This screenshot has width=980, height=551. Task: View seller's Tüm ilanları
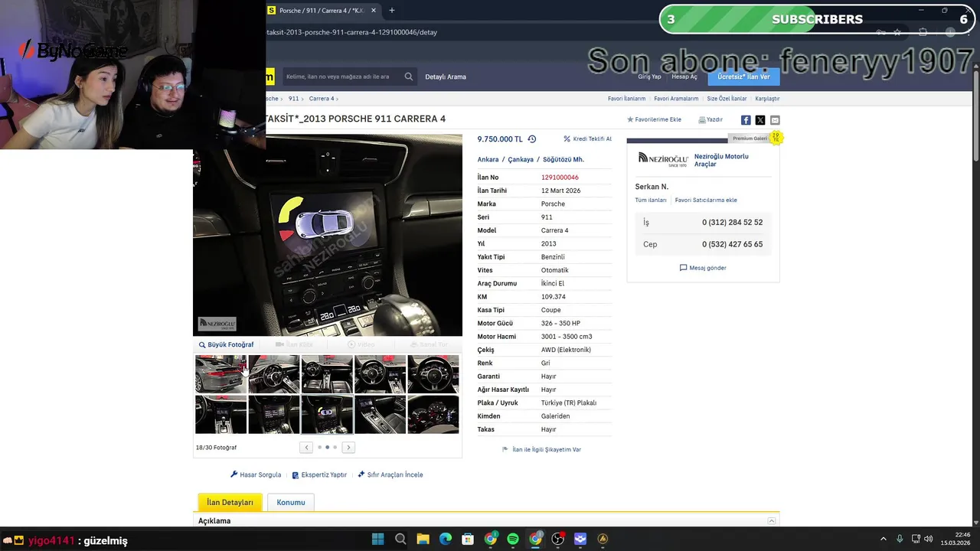[651, 200]
